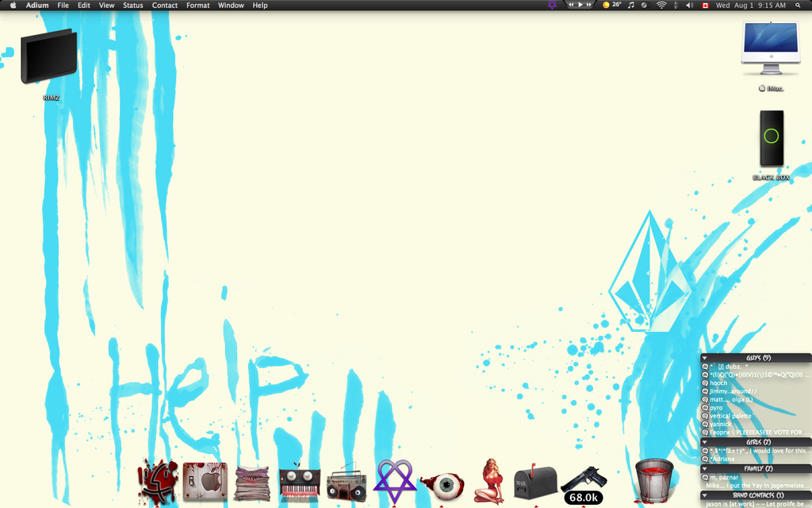Image resolution: width=812 pixels, height=508 pixels.
Task: Click the play button in menu bar controller
Action: click(x=580, y=5)
